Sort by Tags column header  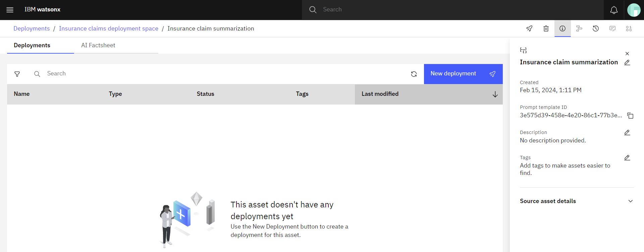point(302,94)
